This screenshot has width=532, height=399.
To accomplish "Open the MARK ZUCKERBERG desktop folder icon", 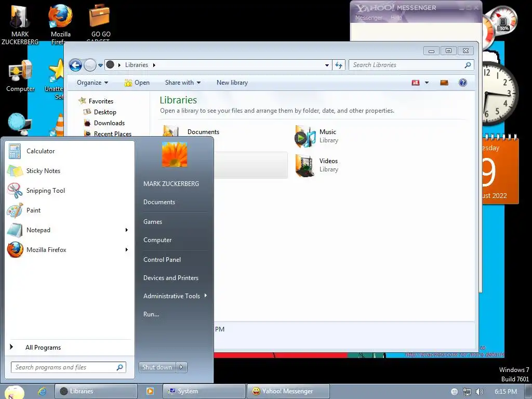I will coord(20,25).
